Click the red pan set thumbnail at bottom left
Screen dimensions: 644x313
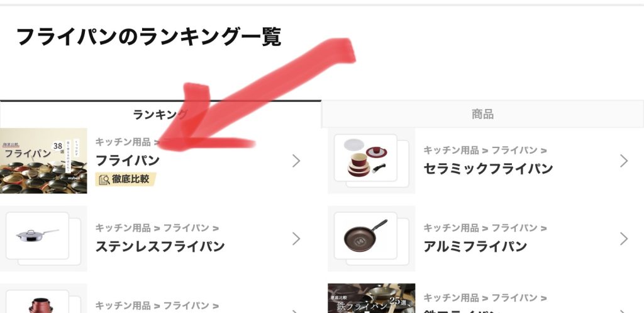[43, 298]
